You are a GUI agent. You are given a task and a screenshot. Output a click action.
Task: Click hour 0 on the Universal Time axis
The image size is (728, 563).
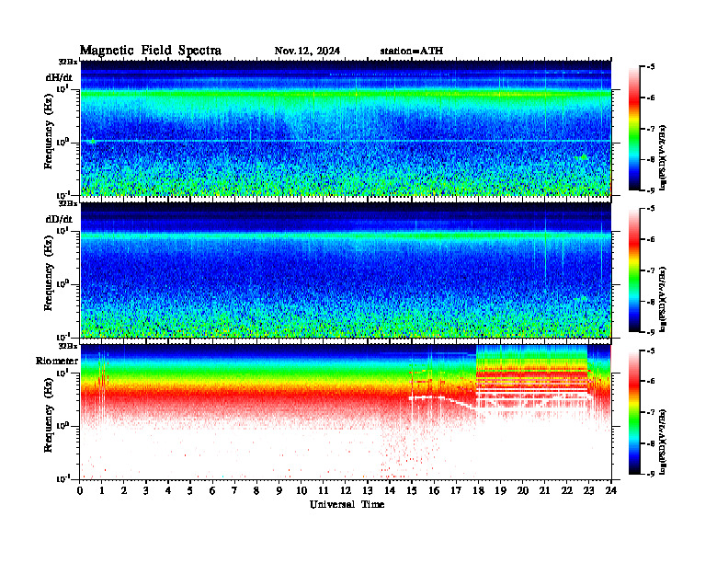(x=80, y=491)
